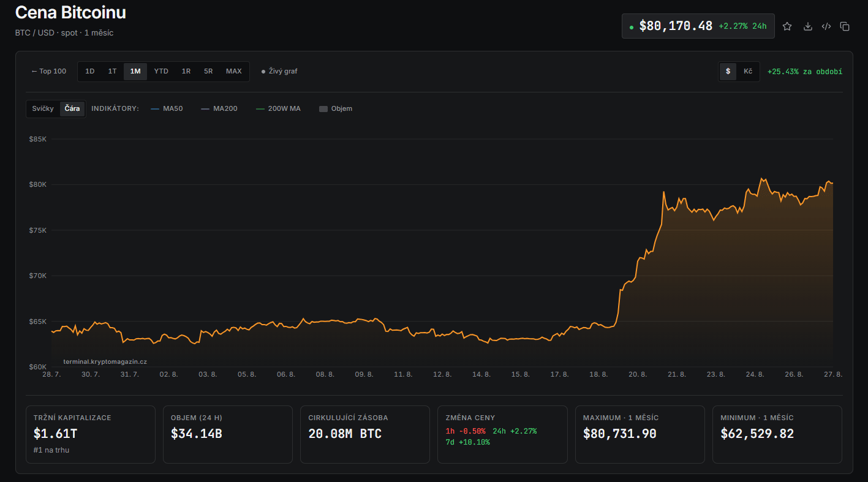
Task: Click the 20.08M BTC supply value
Action: [x=345, y=434]
